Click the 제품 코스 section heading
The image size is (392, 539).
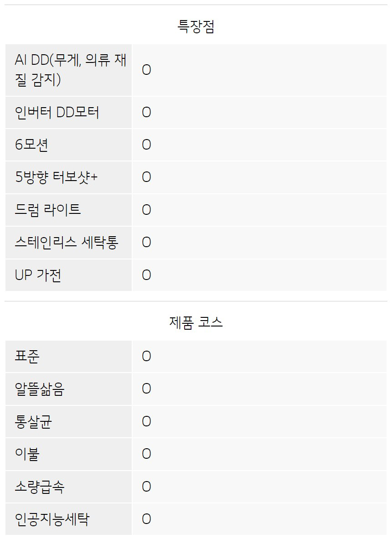pyautogui.click(x=196, y=322)
